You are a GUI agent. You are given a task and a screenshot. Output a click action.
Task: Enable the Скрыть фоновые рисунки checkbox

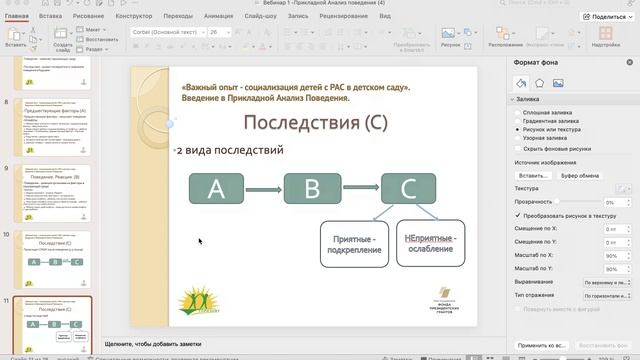pos(518,149)
